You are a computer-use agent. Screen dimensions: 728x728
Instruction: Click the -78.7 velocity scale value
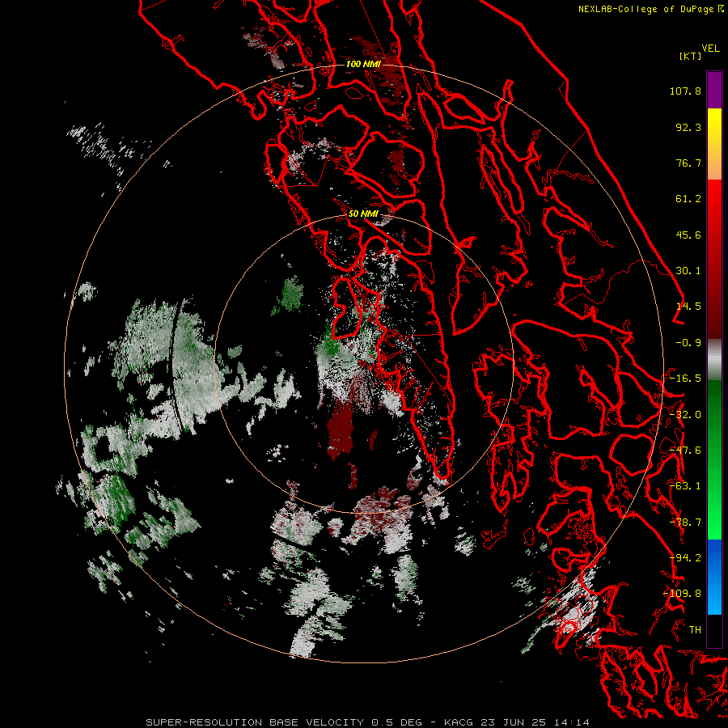pos(685,523)
